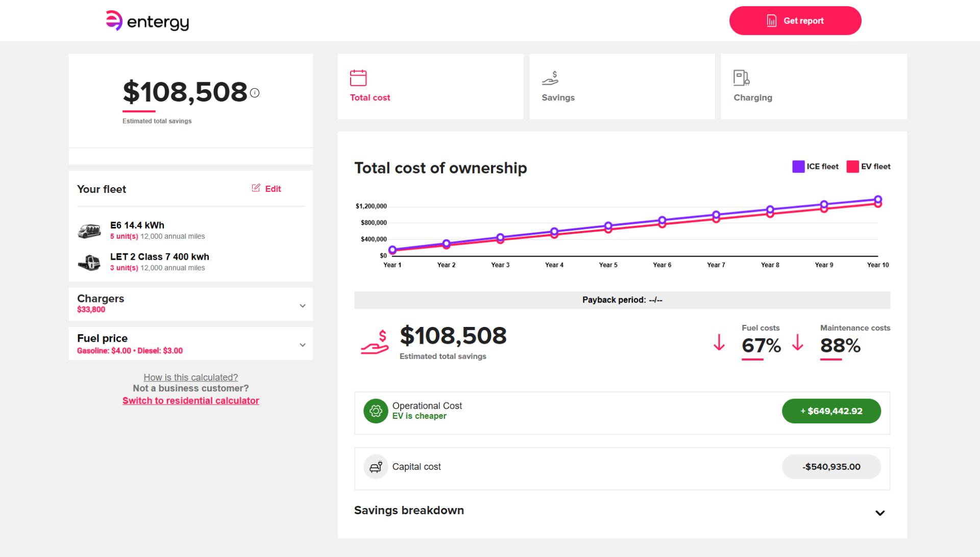
Task: Open the Charging tab
Action: point(814,86)
